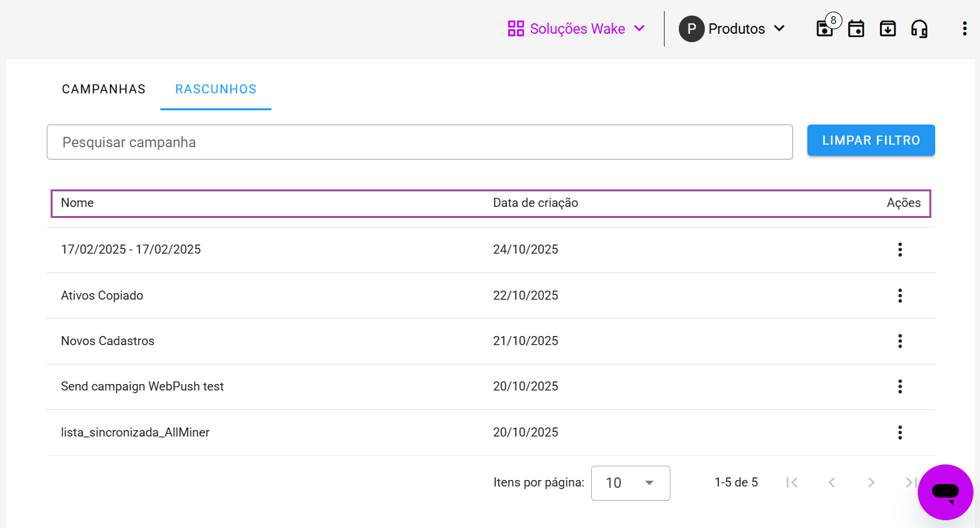Switch to the Campanhas tab
Image resolution: width=980 pixels, height=528 pixels.
coord(104,90)
